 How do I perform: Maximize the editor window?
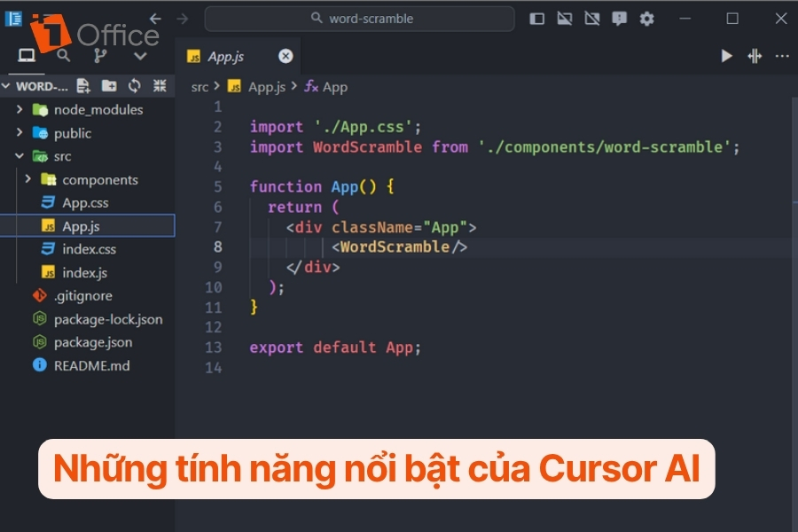coord(732,19)
